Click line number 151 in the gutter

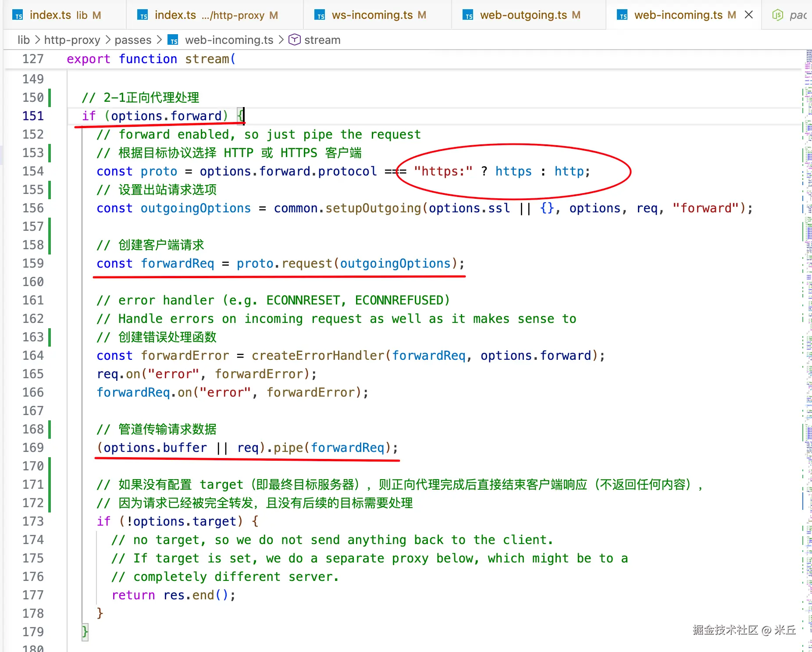[33, 116]
